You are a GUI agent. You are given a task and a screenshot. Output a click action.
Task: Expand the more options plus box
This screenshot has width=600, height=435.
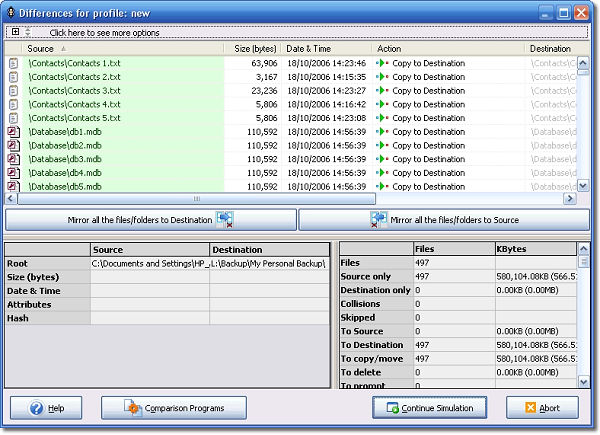tap(15, 32)
